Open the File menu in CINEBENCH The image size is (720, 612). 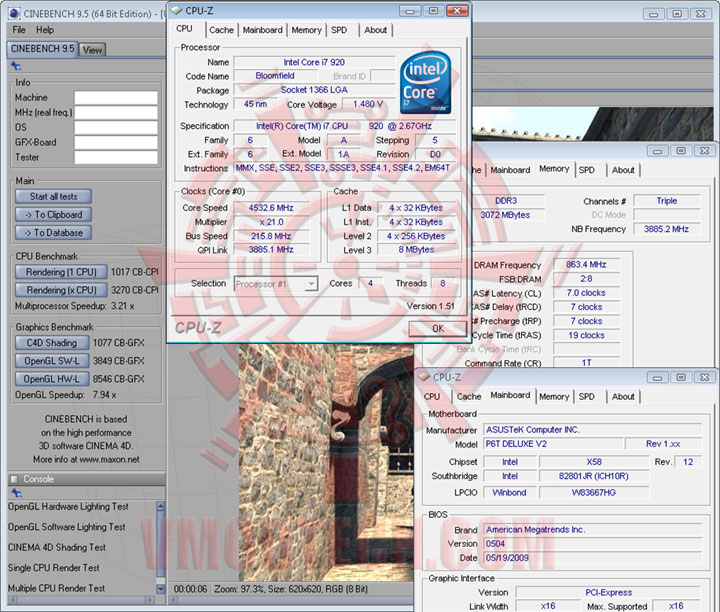19,30
